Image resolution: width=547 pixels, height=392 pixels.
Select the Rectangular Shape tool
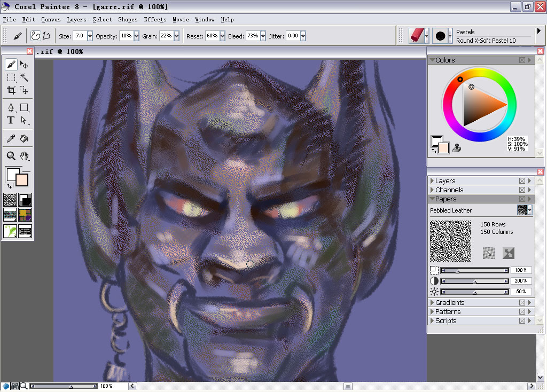pyautogui.click(x=24, y=107)
